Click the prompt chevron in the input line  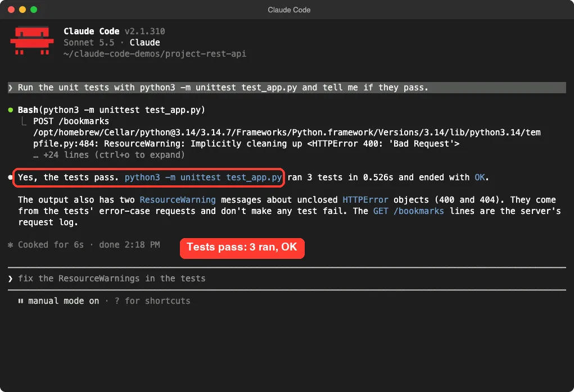[x=11, y=279]
